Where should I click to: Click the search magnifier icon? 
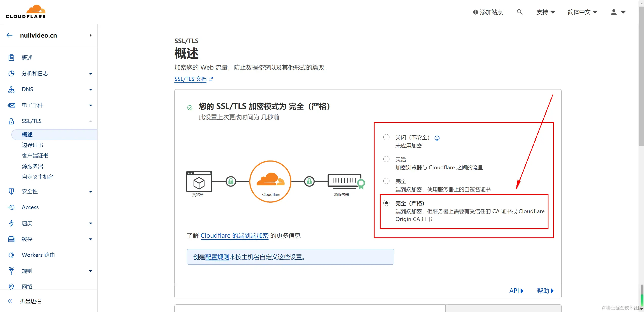(x=519, y=12)
